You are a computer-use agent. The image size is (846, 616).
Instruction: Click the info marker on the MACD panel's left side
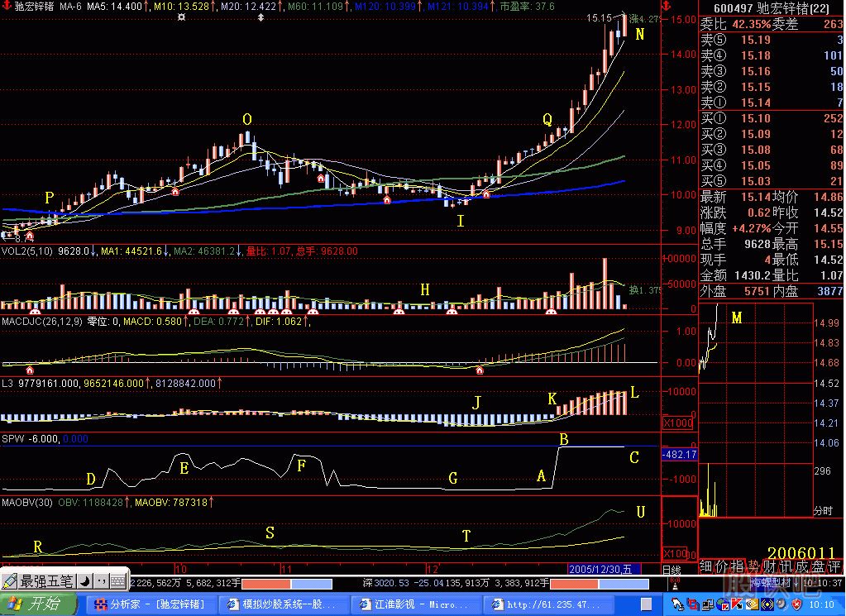[31, 370]
